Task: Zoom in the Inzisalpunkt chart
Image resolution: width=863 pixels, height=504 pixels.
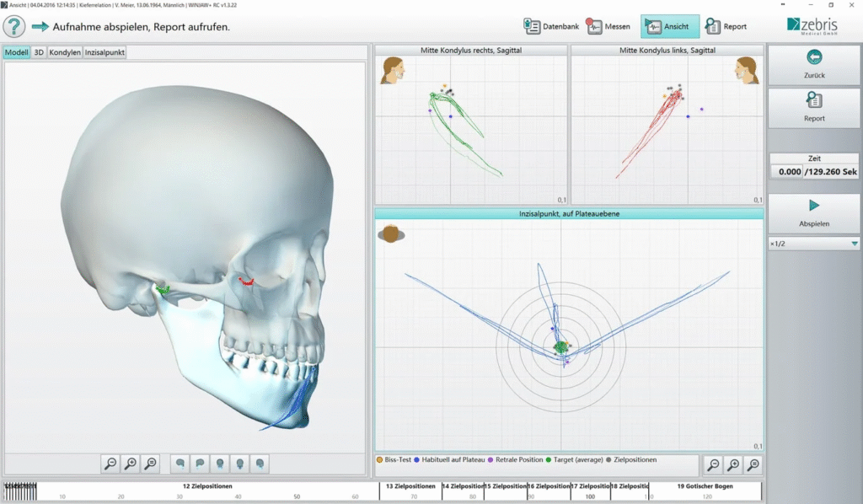Action: (733, 464)
